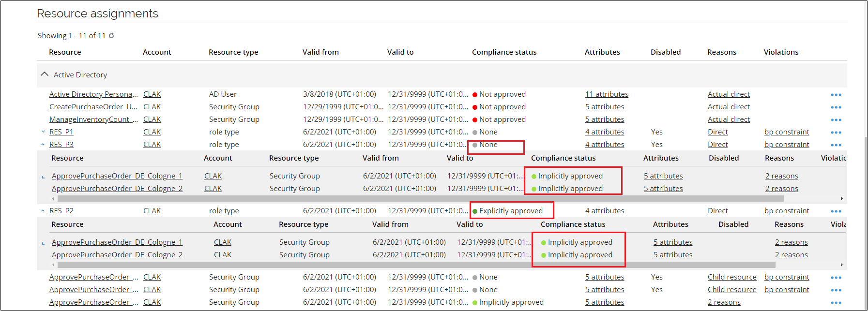Open actions menu for ManageInventoryCount row
The image size is (868, 311).
(x=836, y=120)
